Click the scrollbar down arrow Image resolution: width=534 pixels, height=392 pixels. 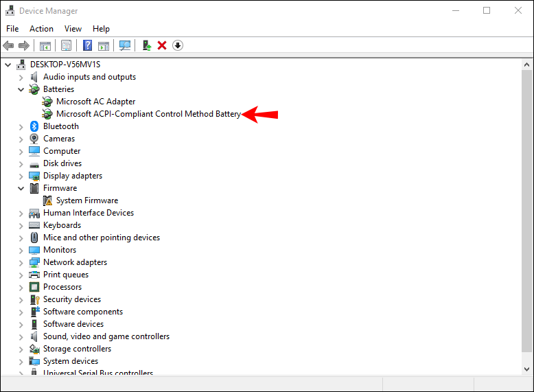tap(527, 369)
